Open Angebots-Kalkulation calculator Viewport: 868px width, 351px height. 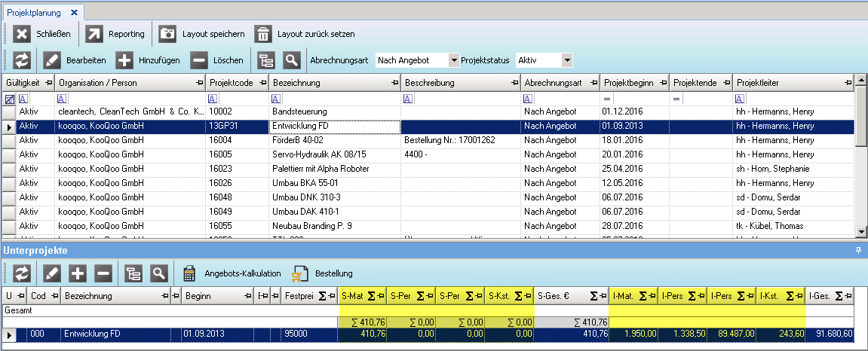[190, 273]
